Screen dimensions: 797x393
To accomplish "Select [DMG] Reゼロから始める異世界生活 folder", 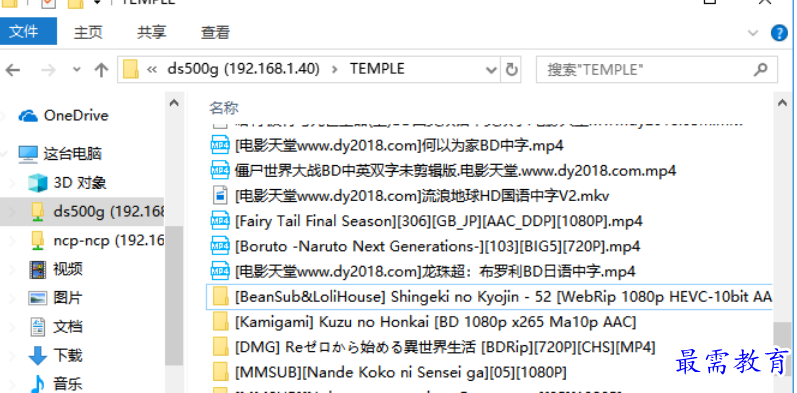I will (445, 347).
